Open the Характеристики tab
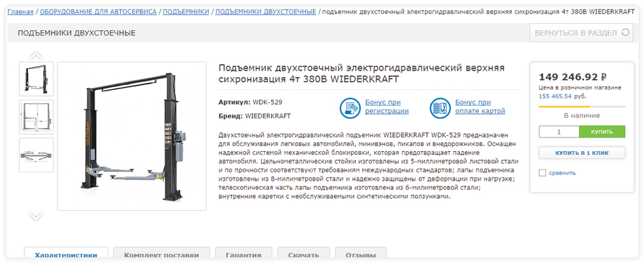 click(x=66, y=255)
